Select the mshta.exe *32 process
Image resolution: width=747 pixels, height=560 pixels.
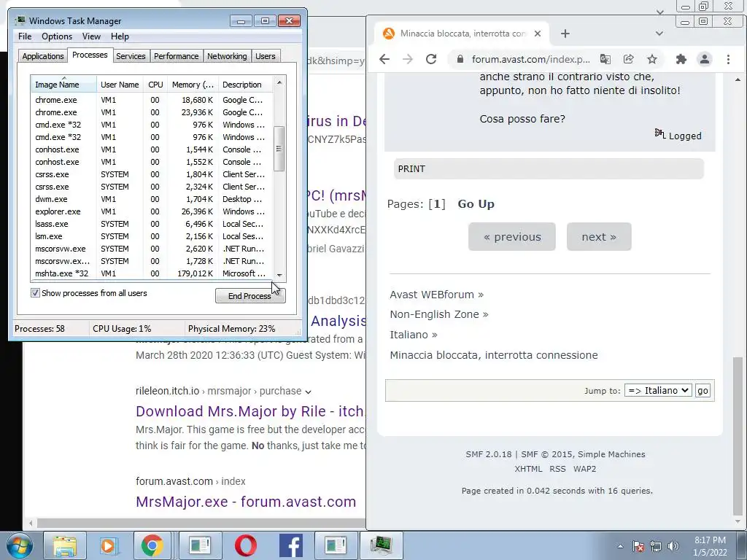152,273
